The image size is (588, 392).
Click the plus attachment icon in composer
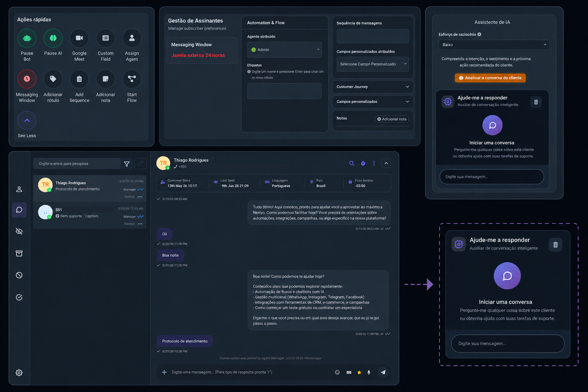click(x=164, y=372)
